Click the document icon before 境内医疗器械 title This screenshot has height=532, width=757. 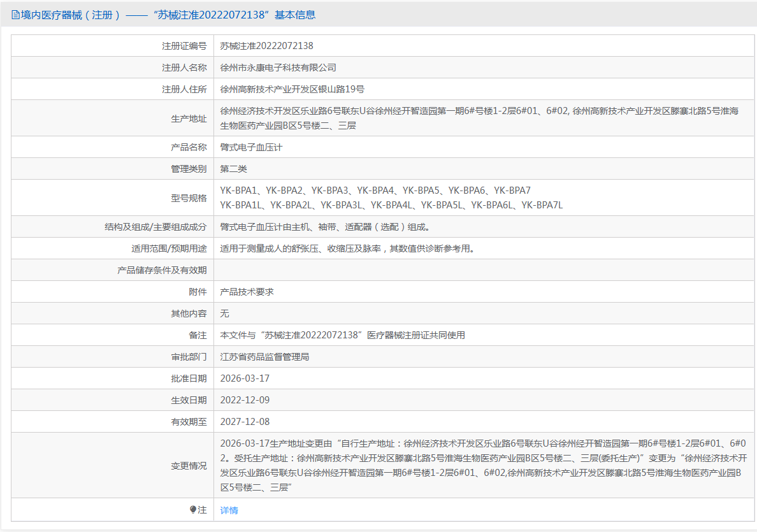click(x=15, y=15)
